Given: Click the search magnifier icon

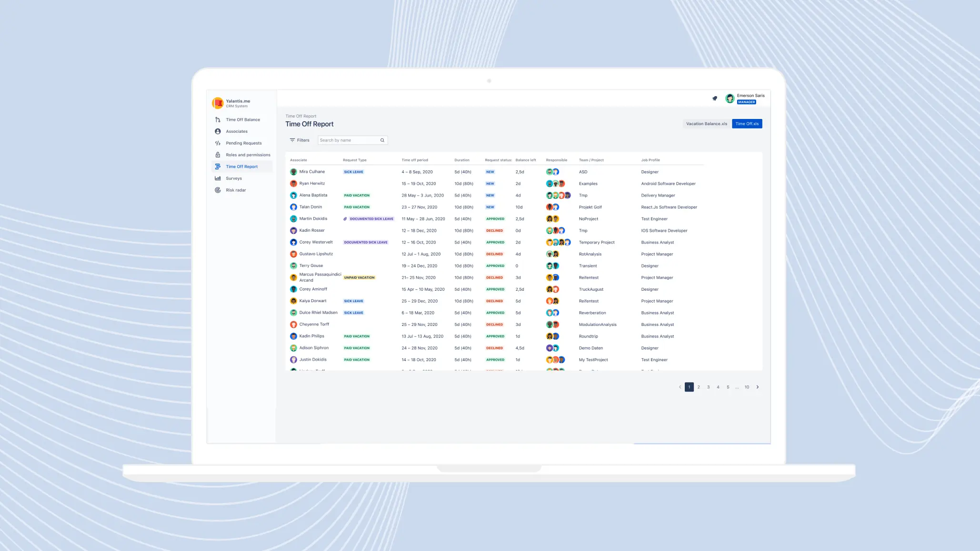Looking at the screenshot, I should click(x=382, y=140).
